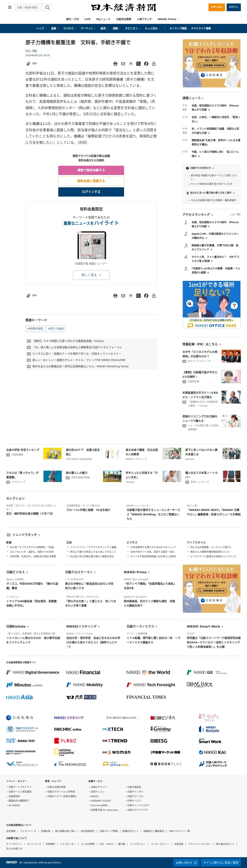
Task: Open the FINANCIAL TIMES logo
Action: point(146,697)
